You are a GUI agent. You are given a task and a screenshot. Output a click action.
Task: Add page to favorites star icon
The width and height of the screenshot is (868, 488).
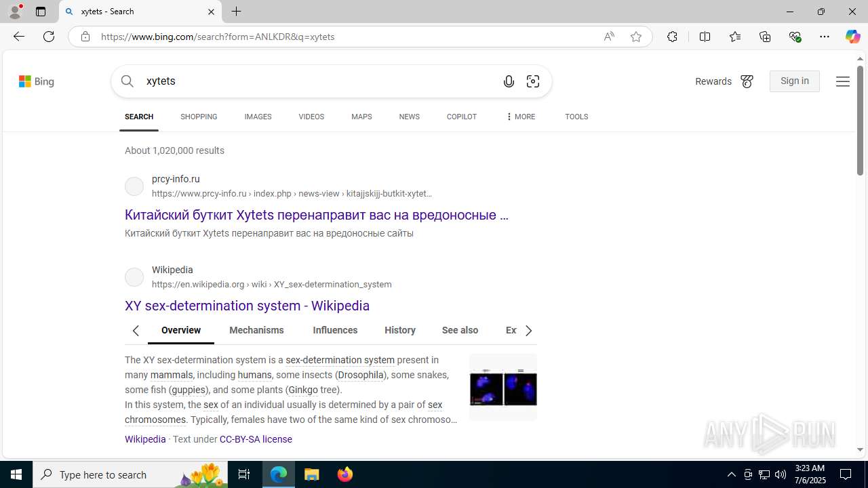tap(636, 37)
